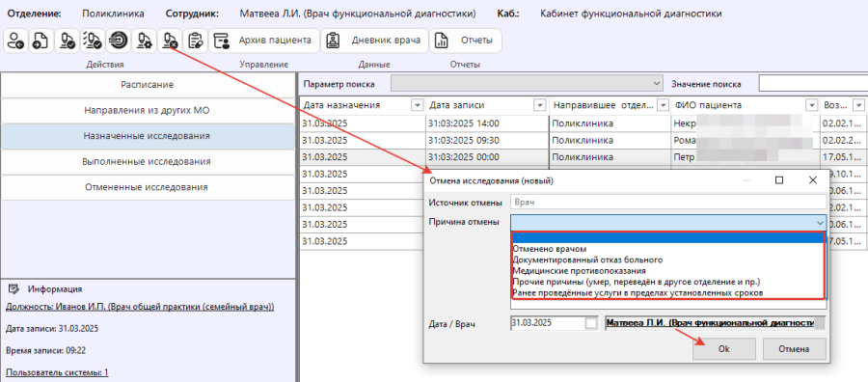Select Медицинские противопоказания reason

point(580,271)
